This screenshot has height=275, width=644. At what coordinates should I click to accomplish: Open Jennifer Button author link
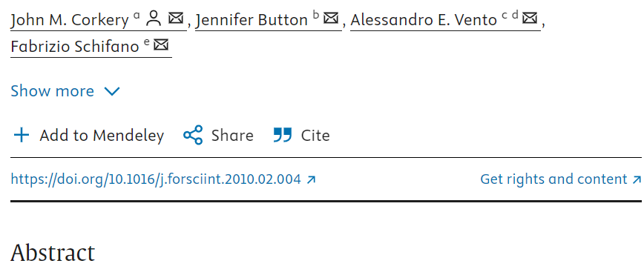tap(252, 20)
